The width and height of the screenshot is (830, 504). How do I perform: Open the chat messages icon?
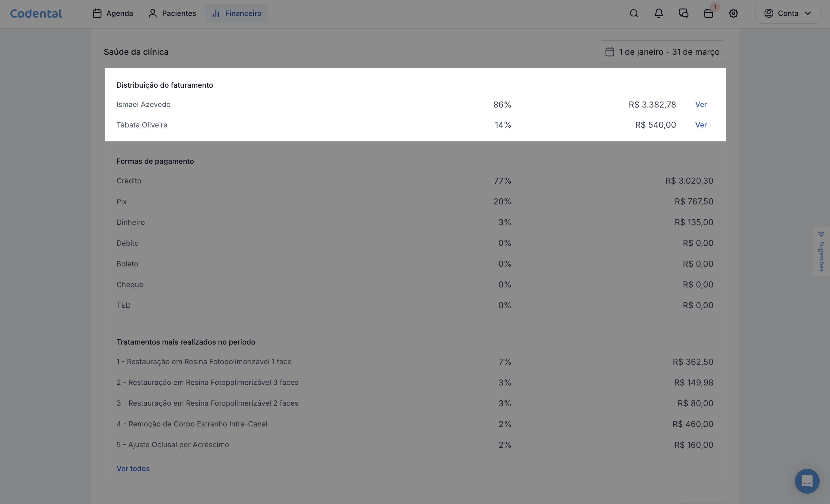(x=683, y=13)
